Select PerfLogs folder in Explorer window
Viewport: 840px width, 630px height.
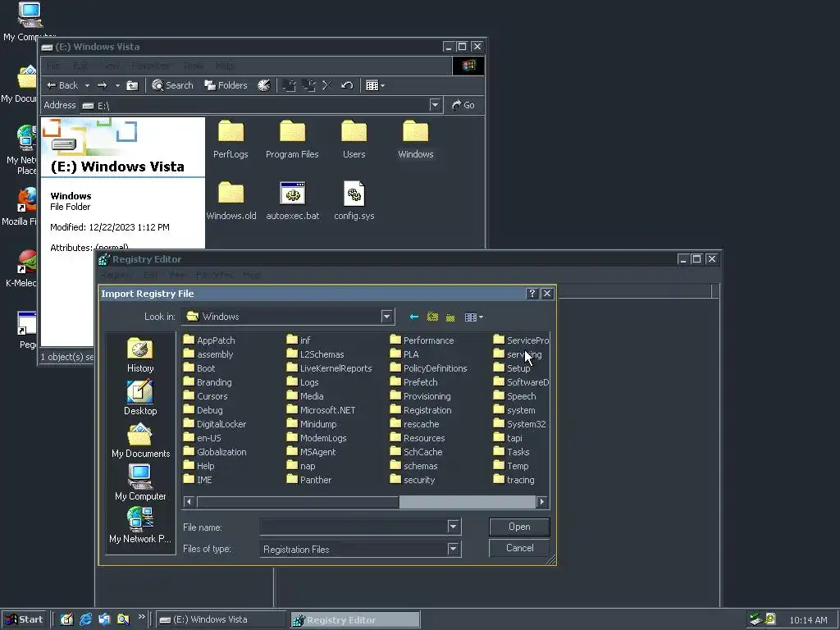point(231,139)
